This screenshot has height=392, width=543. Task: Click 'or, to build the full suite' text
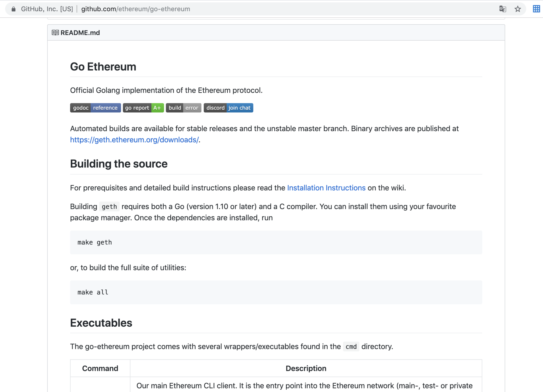coord(128,267)
